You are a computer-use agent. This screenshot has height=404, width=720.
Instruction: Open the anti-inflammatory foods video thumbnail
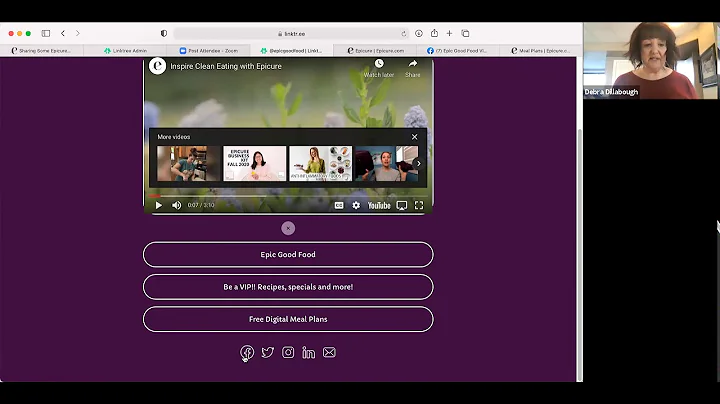[x=321, y=163]
